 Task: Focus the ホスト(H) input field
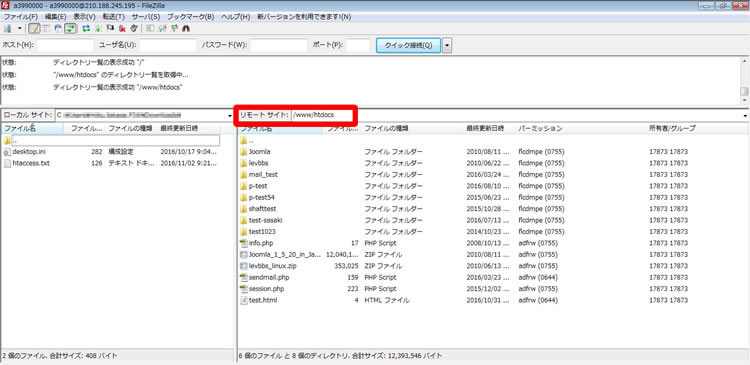[65, 45]
